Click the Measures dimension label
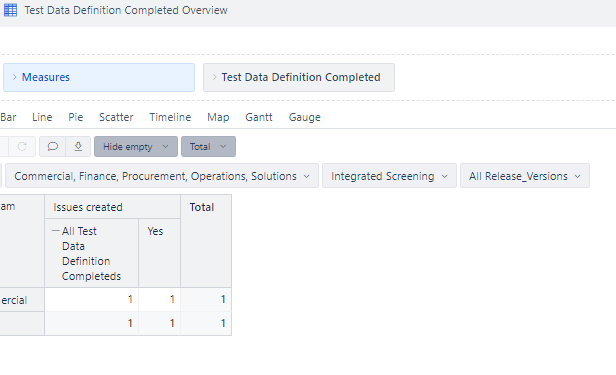 coord(46,77)
